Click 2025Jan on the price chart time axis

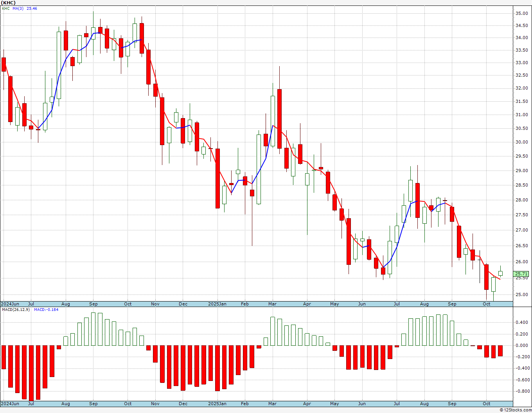217,304
